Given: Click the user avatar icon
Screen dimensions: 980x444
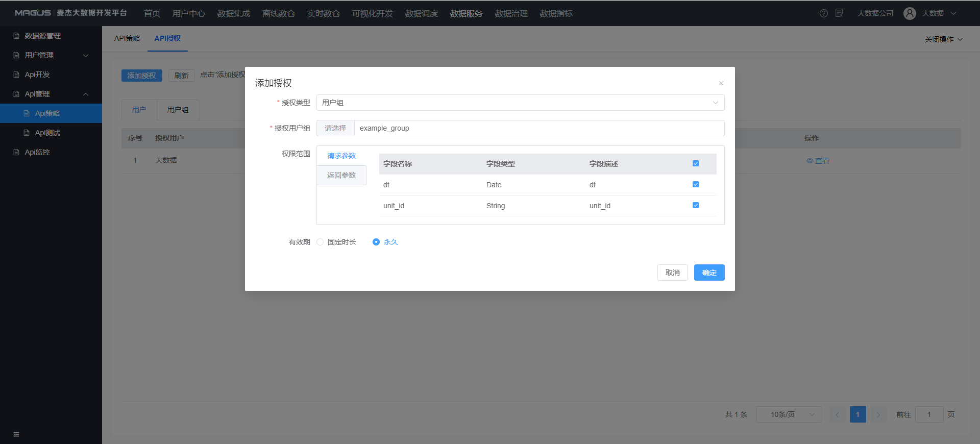Looking at the screenshot, I should point(910,13).
